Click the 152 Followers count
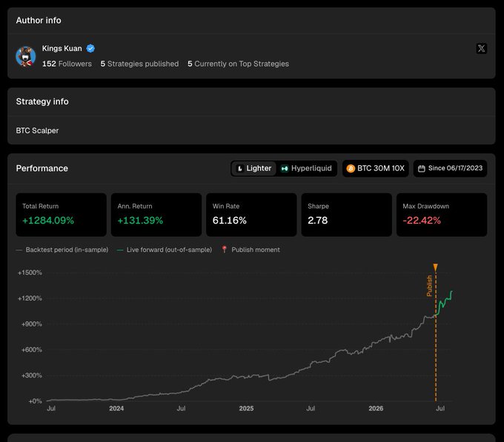 click(67, 64)
